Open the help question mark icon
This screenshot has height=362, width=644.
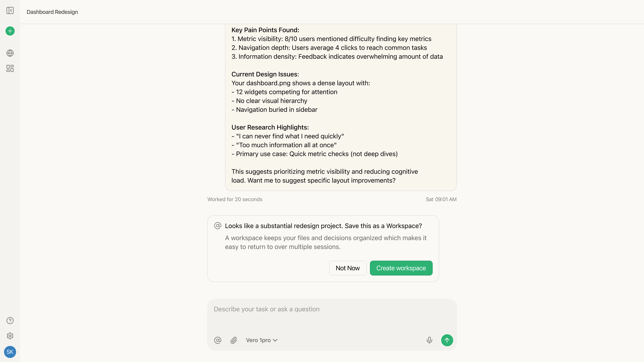tap(10, 321)
